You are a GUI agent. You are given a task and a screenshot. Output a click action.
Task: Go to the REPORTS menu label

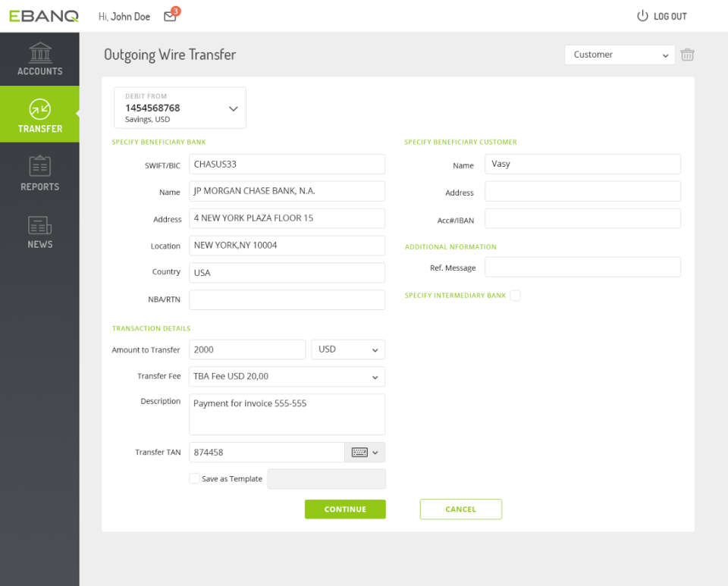(x=40, y=186)
